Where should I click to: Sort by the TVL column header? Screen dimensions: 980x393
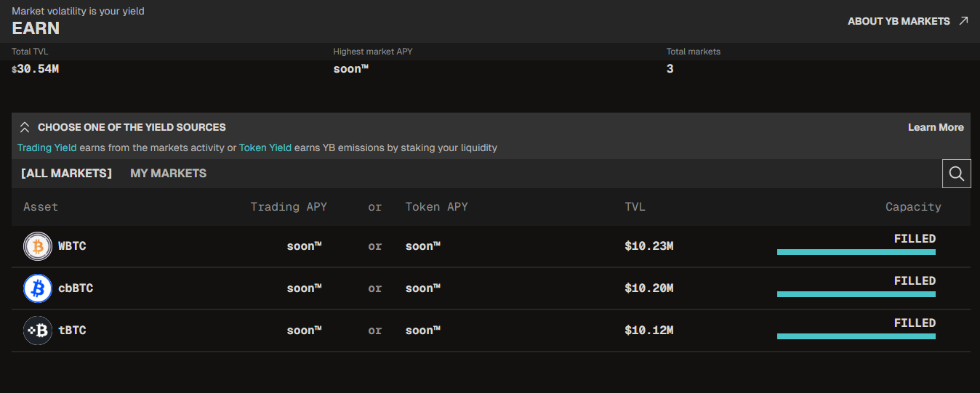click(x=635, y=207)
